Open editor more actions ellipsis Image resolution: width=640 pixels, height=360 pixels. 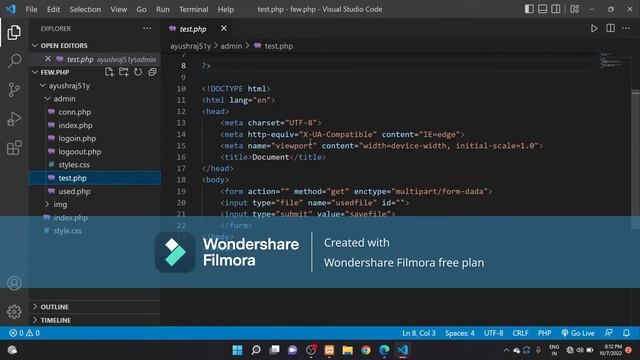[626, 28]
